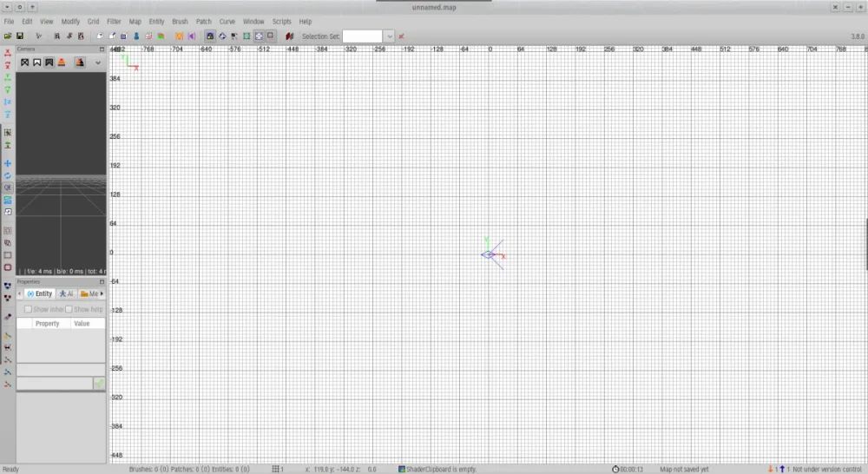
Task: Select the blue Rotate tool icon
Action: 8,175
